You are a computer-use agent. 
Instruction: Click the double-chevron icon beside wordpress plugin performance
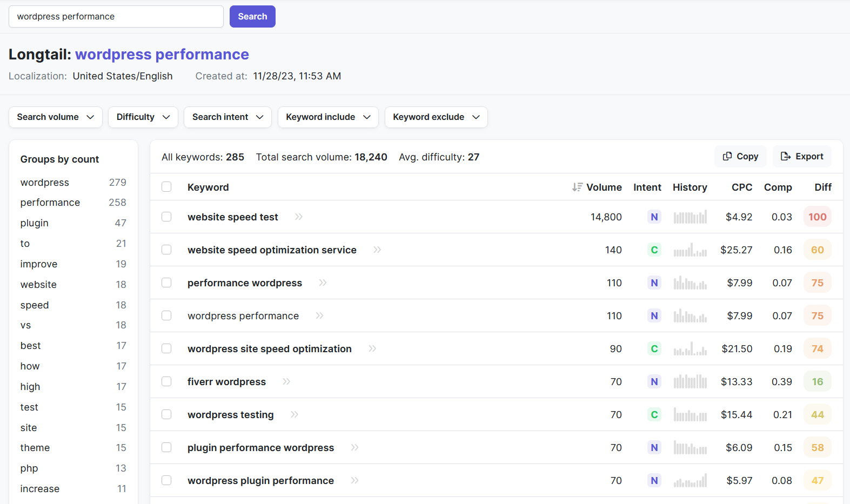[354, 480]
